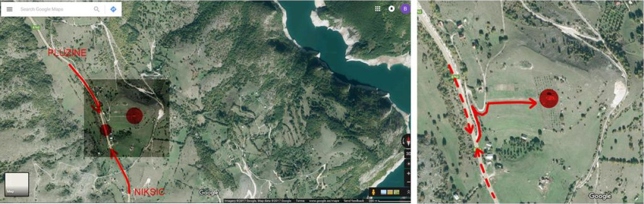Open the hamburger menu in Google Maps
Screen dimensions: 644x204
[x=9, y=9]
